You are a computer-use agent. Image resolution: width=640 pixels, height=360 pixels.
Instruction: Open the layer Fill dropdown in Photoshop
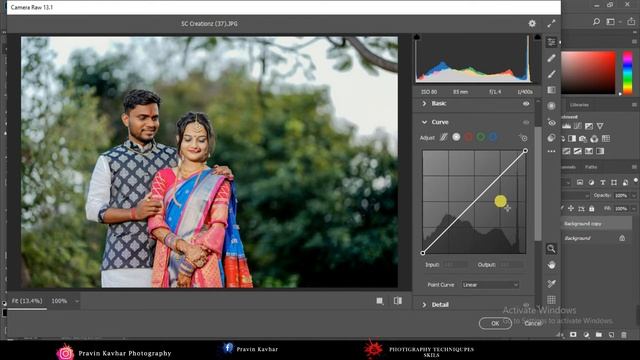[634, 209]
